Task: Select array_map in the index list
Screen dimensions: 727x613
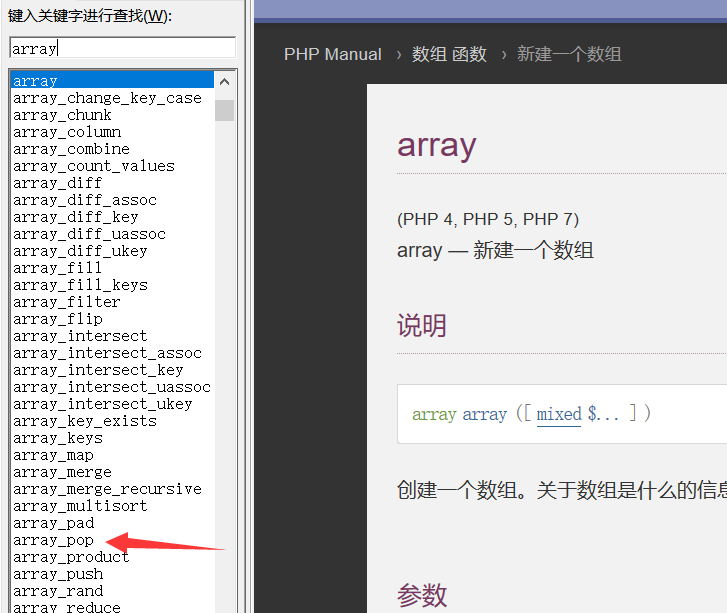Action: click(x=53, y=455)
